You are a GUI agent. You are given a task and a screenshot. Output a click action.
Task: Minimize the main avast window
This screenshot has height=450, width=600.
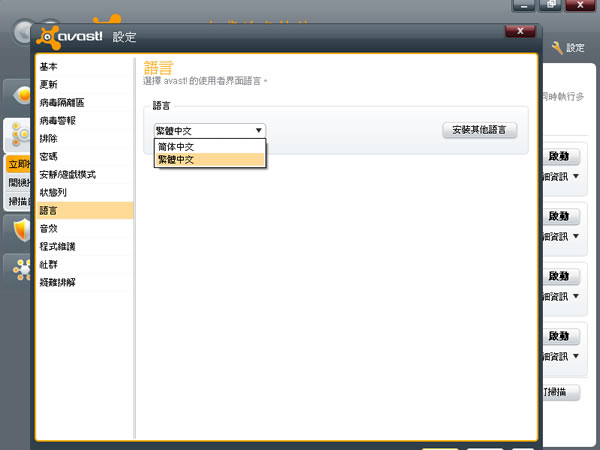tap(524, 6)
